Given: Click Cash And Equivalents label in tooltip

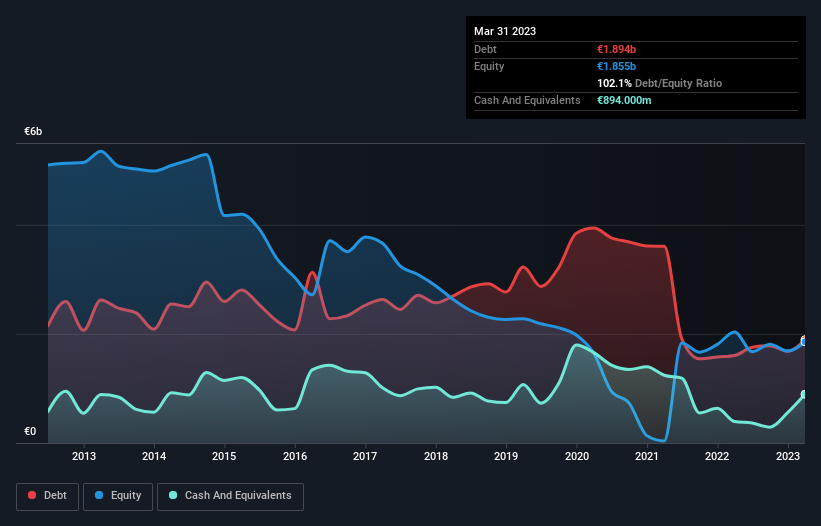Looking at the screenshot, I should tap(527, 100).
